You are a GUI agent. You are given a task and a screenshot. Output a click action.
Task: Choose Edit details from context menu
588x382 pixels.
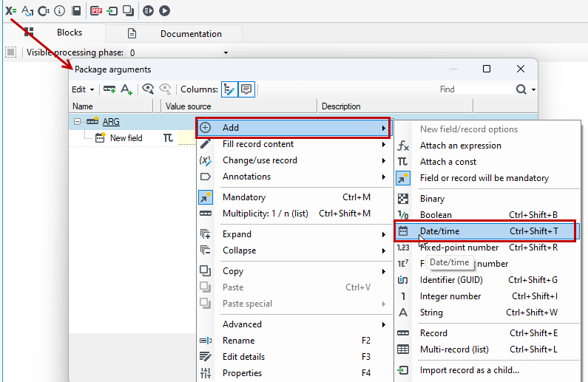point(293,357)
